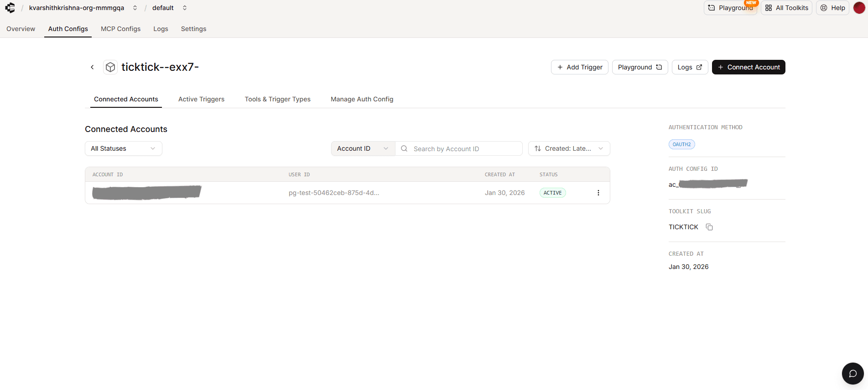Image resolution: width=868 pixels, height=390 pixels.
Task: Open the chat support bubble
Action: click(853, 374)
